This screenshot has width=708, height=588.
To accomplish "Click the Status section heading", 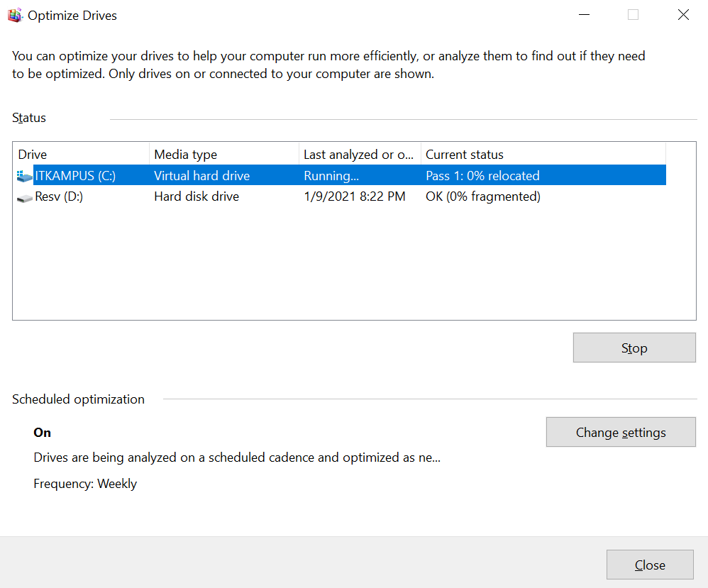I will coord(28,118).
